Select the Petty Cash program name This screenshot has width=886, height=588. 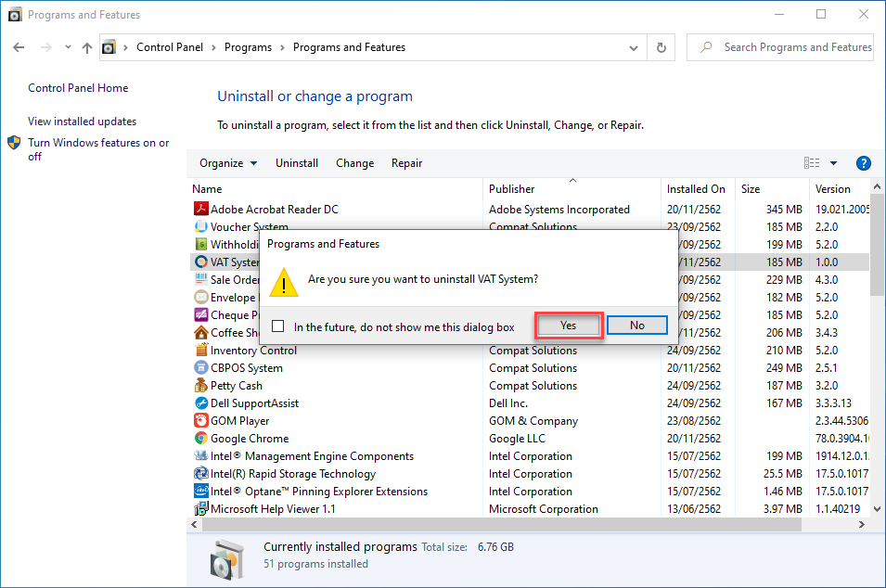pos(237,386)
